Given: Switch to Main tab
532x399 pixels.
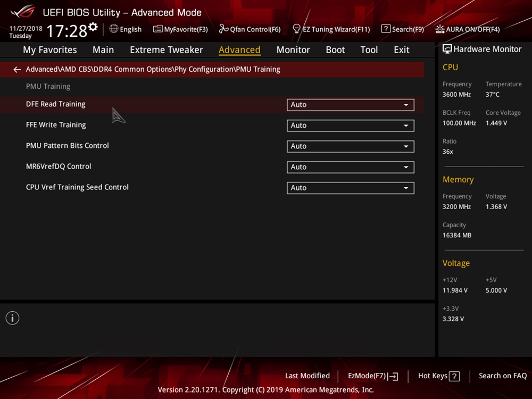Looking at the screenshot, I should tap(103, 50).
